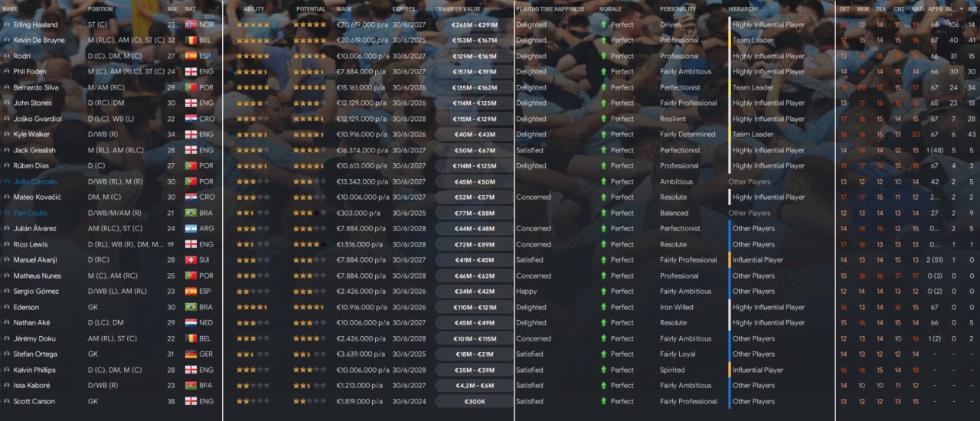980x421 pixels.
Task: Click the info icon beside Phil Foden
Action: 7,71
